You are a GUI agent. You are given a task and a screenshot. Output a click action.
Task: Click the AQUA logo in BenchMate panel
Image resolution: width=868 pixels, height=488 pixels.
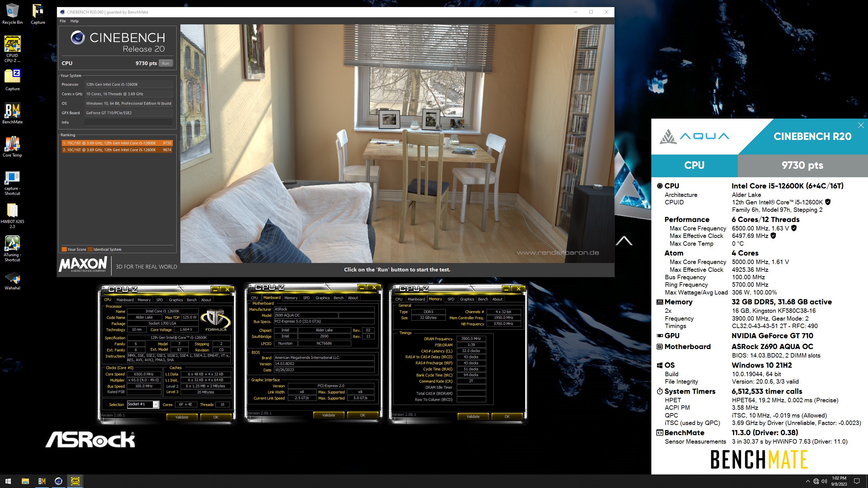pyautogui.click(x=694, y=137)
